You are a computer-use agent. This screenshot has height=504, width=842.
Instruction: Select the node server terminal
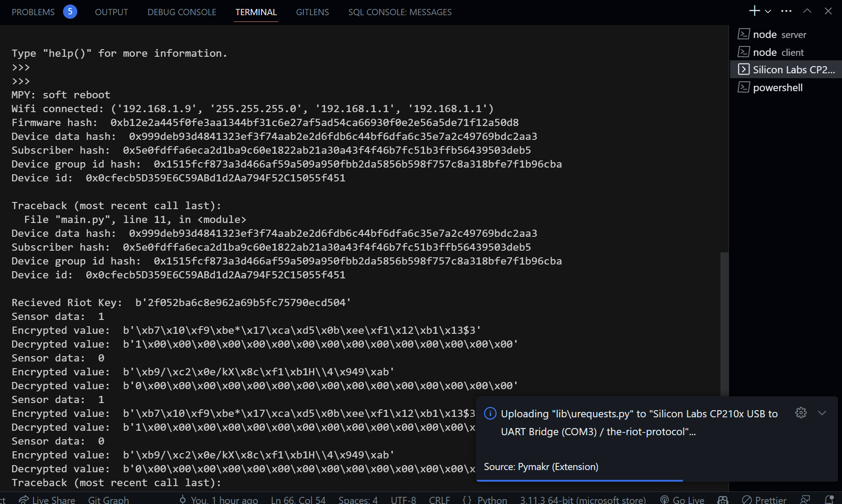pos(786,34)
